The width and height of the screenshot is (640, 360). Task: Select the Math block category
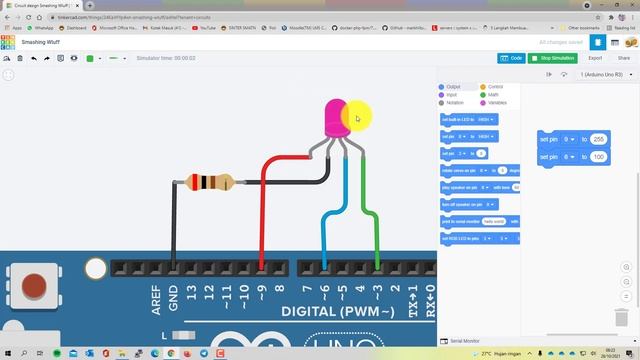coord(493,95)
